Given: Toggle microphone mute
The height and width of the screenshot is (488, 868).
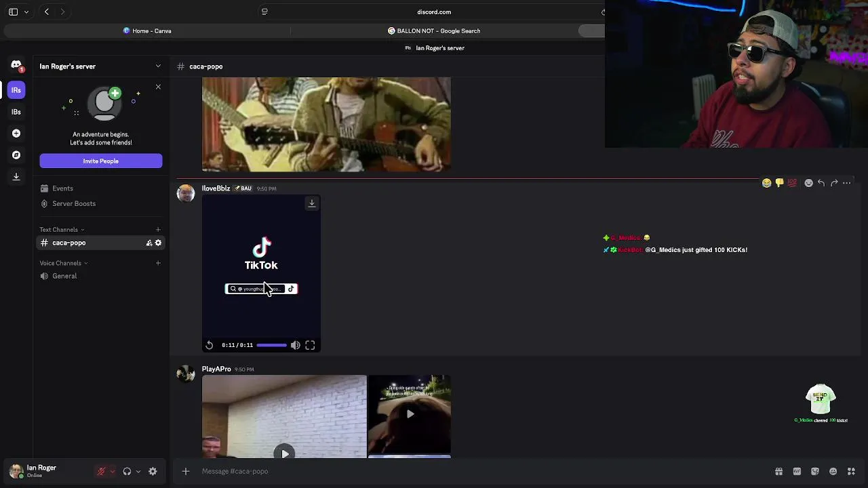Looking at the screenshot, I should 101,472.
